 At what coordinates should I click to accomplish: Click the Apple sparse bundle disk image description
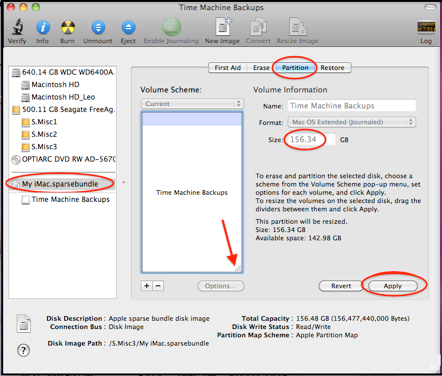159,318
